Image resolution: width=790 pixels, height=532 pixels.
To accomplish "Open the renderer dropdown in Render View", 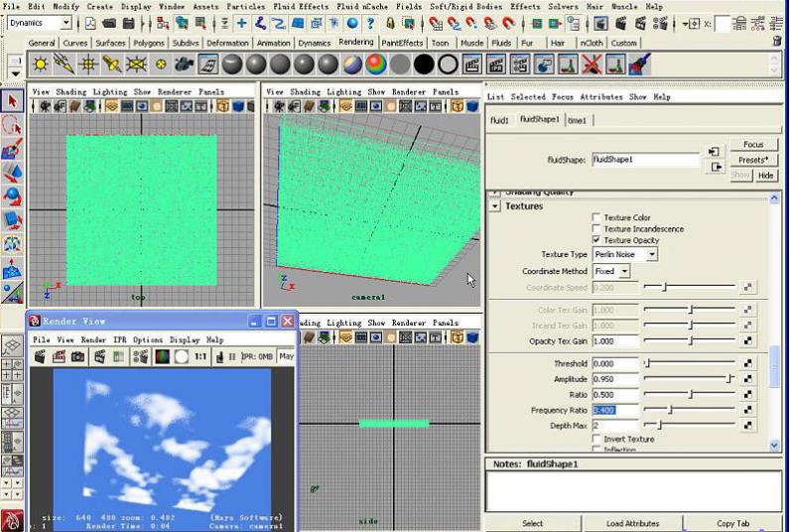I will click(x=286, y=356).
